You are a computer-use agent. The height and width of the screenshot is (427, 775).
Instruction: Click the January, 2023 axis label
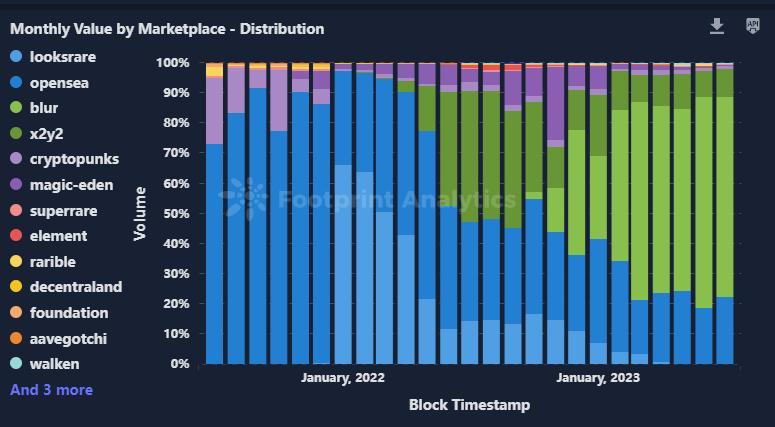pos(598,378)
